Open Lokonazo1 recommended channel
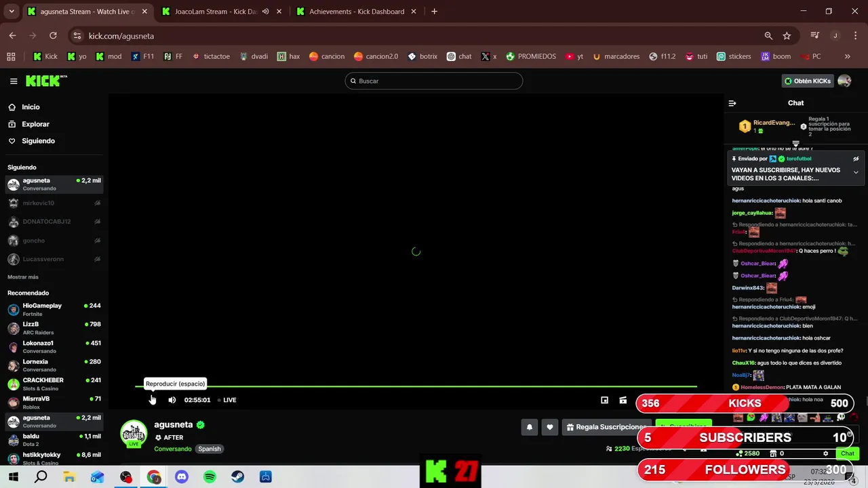The image size is (868, 488). [x=54, y=346]
